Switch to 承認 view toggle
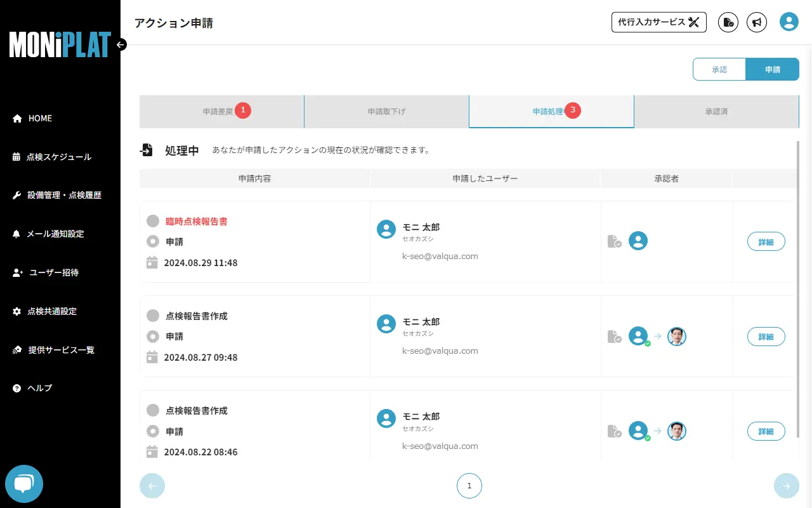This screenshot has height=508, width=812. tap(719, 70)
